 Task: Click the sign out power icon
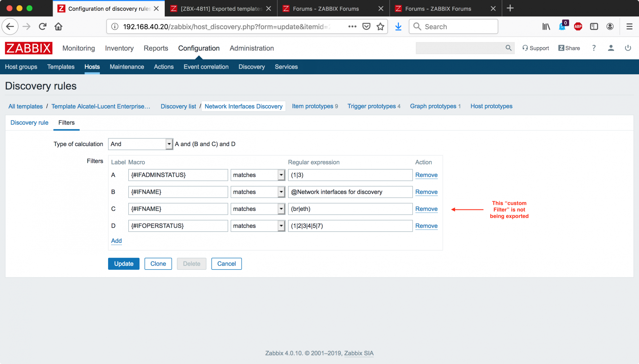[x=628, y=48]
